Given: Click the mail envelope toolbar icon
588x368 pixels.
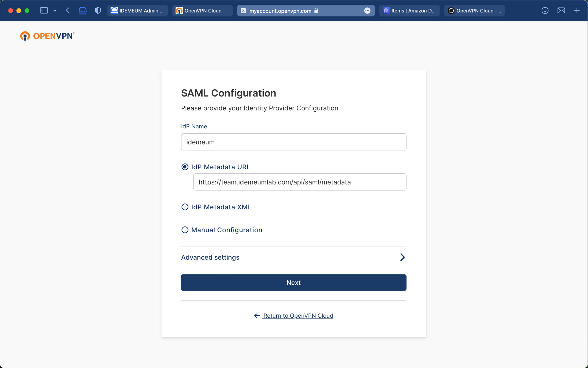Looking at the screenshot, I should [561, 11].
